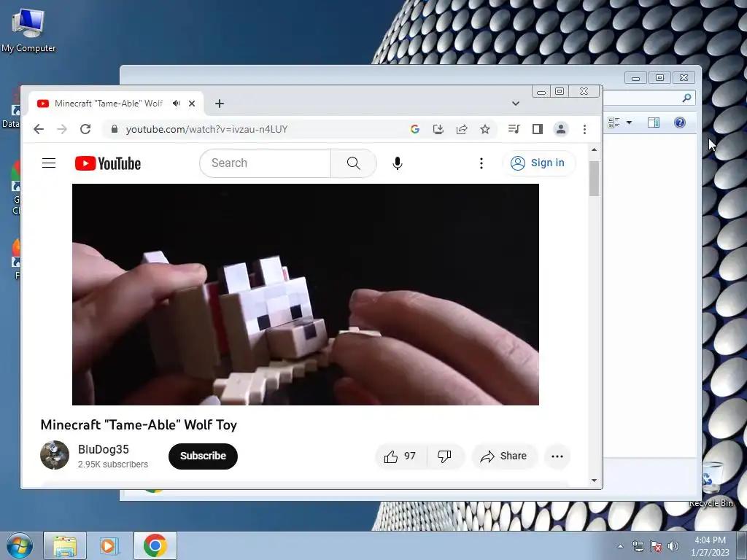The height and width of the screenshot is (560, 747).
Task: Click the video title text
Action: click(x=139, y=425)
